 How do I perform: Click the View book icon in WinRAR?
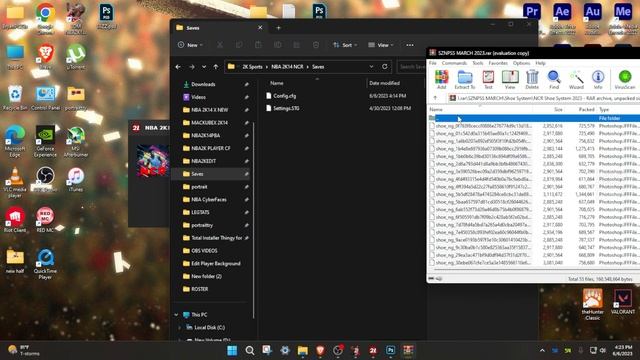pos(510,79)
